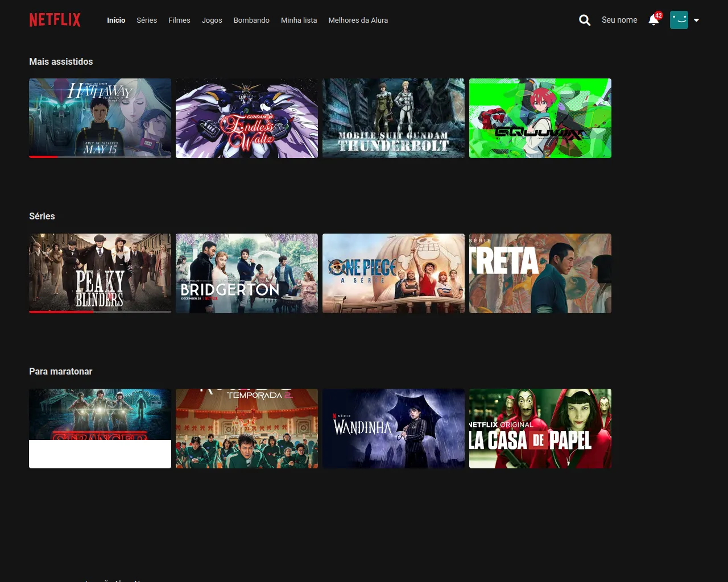The image size is (728, 582).
Task: Expand the profile dropdown arrow
Action: [696, 20]
